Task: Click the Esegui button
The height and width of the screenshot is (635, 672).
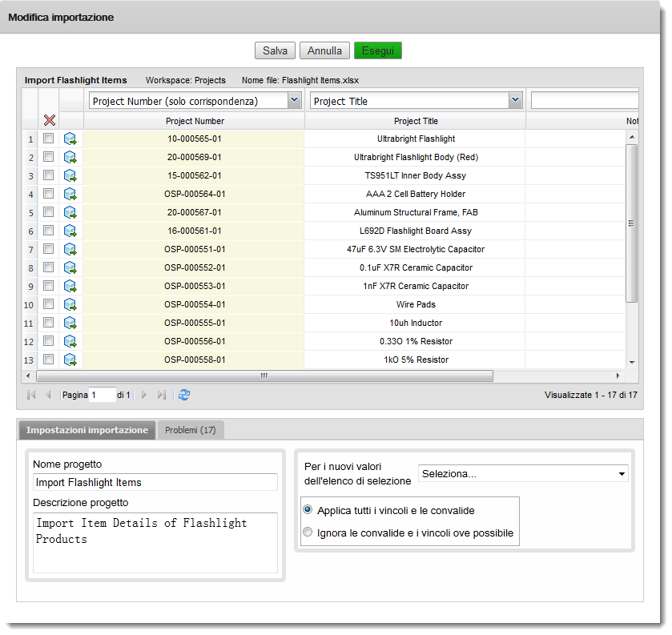Action: [377, 50]
